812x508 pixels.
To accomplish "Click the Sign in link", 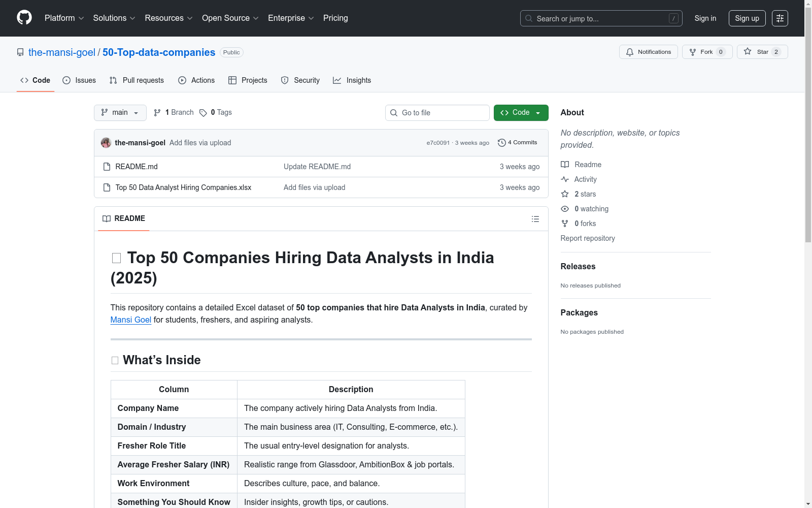I will [x=705, y=18].
